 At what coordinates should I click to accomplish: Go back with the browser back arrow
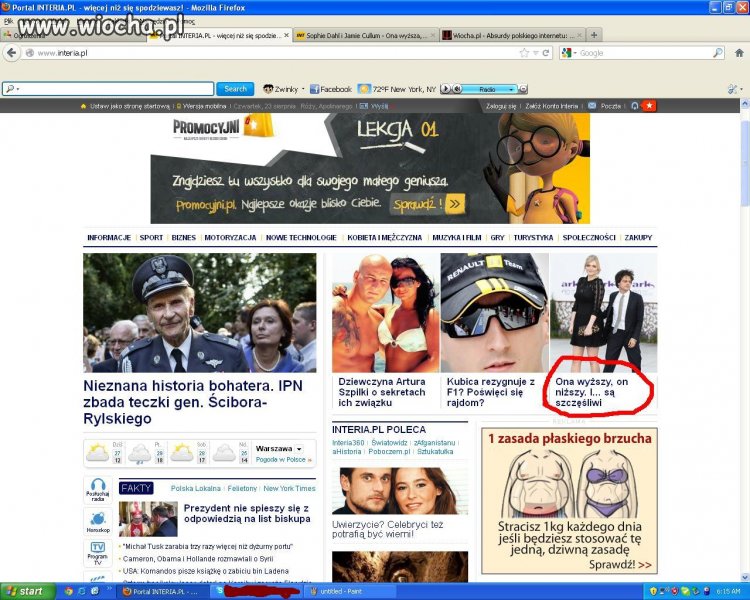click(x=11, y=53)
